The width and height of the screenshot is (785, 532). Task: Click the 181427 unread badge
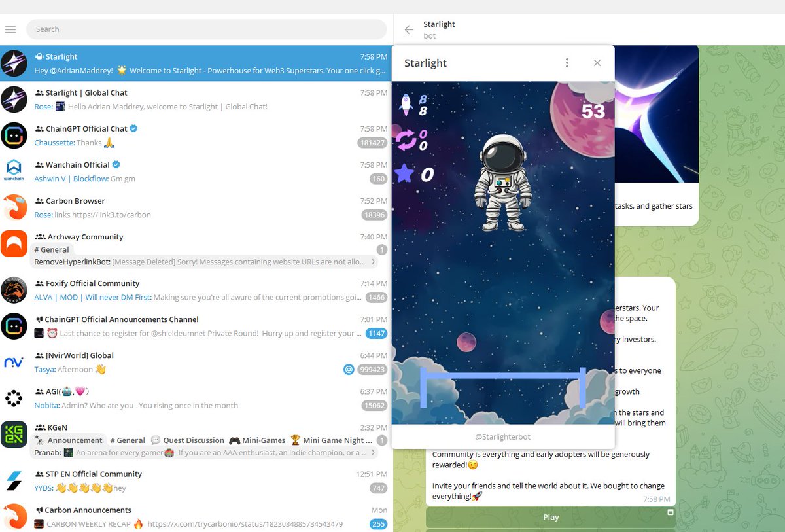pyautogui.click(x=372, y=143)
